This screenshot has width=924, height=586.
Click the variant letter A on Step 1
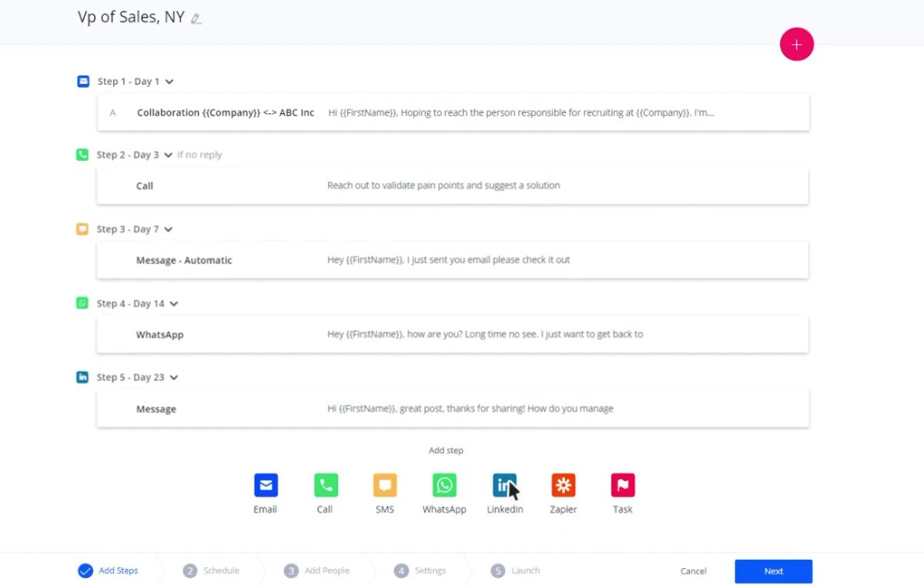point(112,112)
